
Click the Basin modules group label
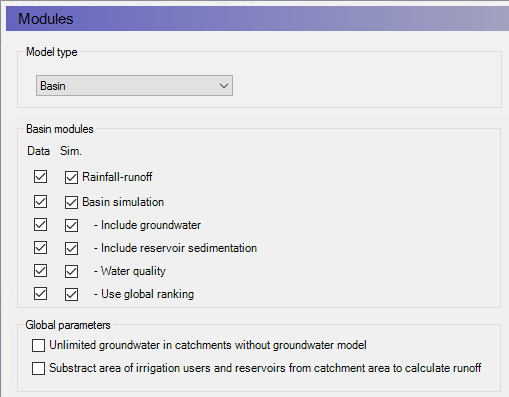point(60,129)
